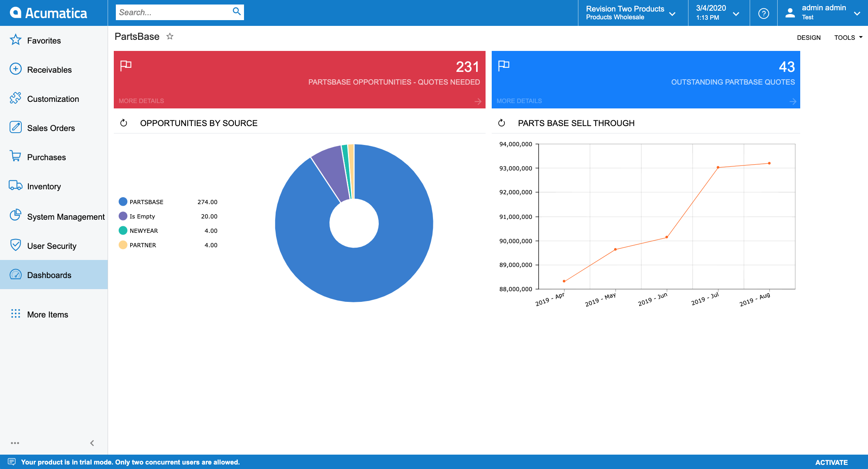Click the Is Empty purple legend swatch
This screenshot has width=868, height=469.
(x=123, y=216)
